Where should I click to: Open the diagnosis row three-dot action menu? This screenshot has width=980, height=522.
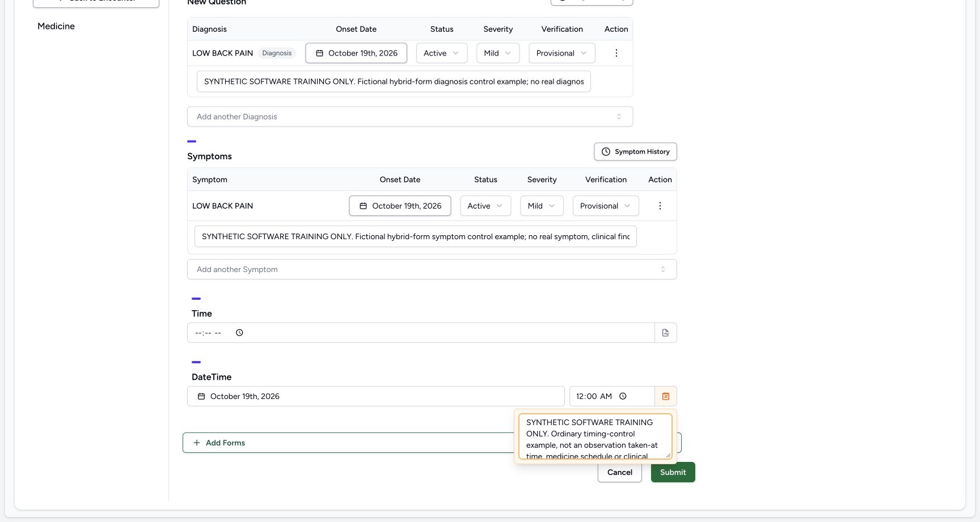[x=616, y=53]
